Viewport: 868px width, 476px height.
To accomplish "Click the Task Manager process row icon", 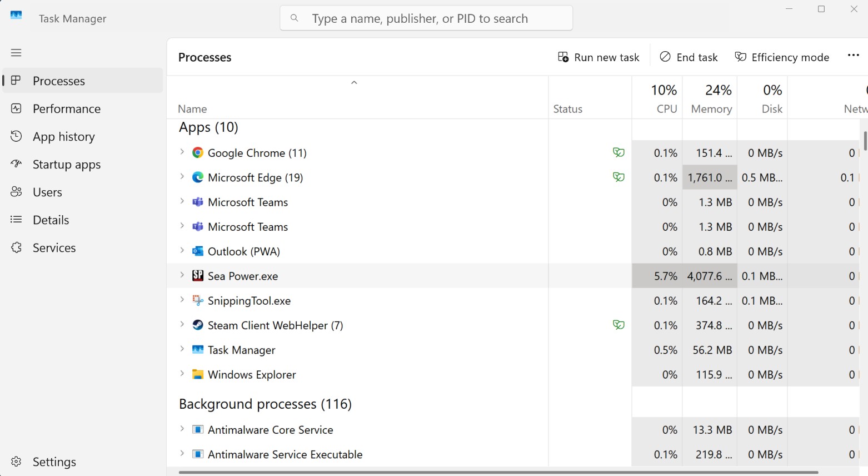I will click(x=197, y=350).
